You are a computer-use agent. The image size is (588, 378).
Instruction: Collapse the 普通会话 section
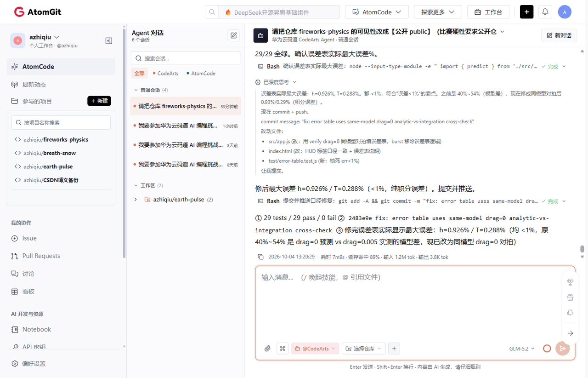tap(136, 90)
